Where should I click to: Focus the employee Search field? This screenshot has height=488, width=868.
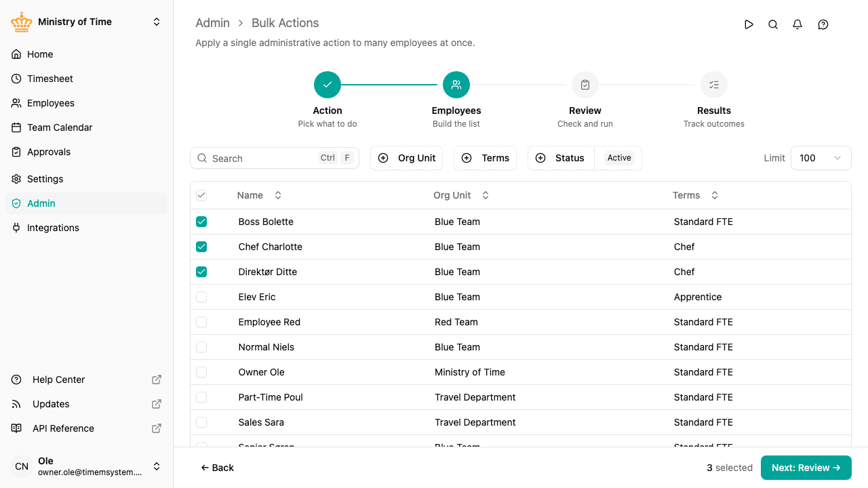point(275,158)
